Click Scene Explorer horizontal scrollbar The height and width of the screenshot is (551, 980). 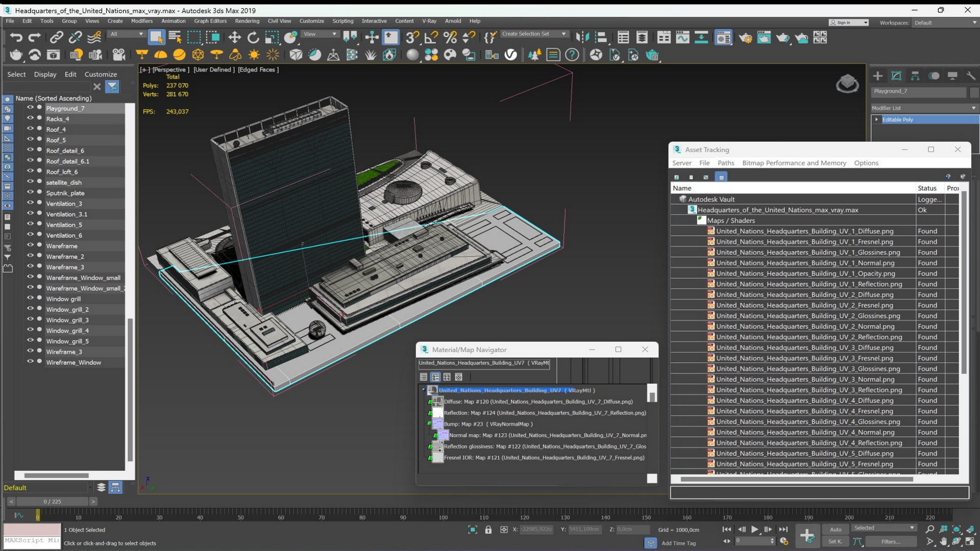click(56, 475)
